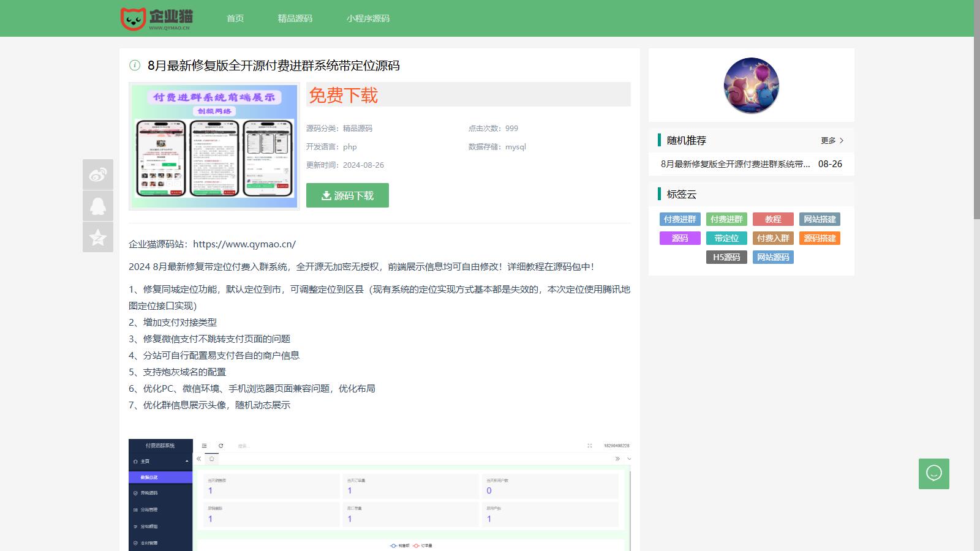Share the page via QQ penguin icon

click(x=98, y=206)
